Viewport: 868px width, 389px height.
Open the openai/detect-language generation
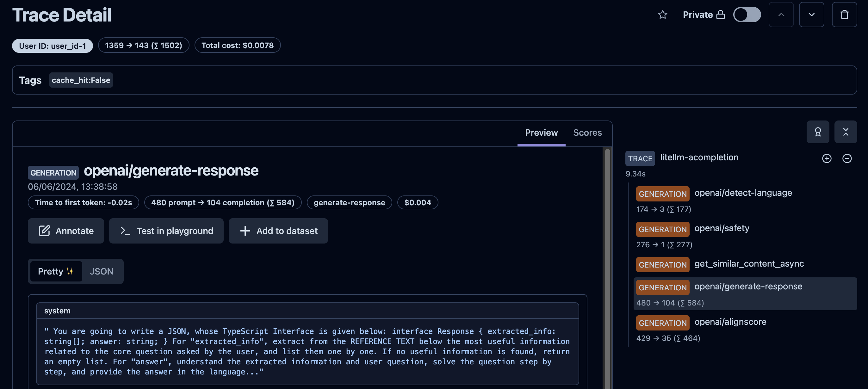point(743,193)
